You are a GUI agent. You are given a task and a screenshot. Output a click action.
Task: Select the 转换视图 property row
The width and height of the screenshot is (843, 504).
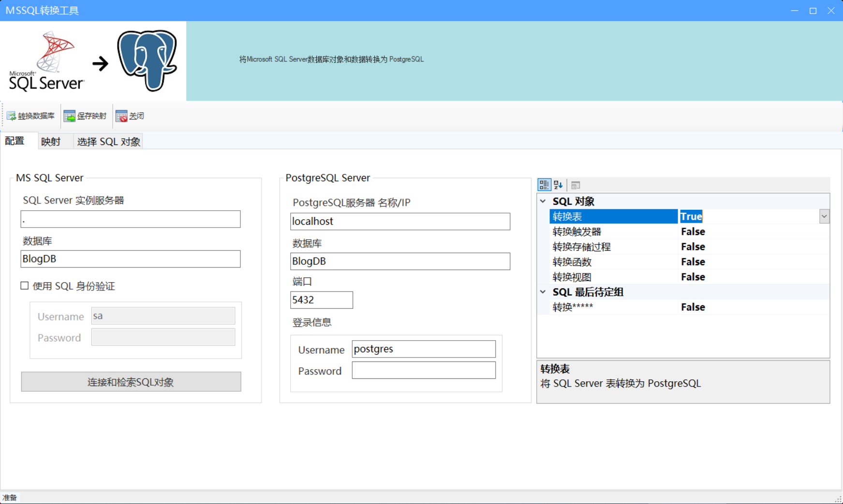click(690, 277)
